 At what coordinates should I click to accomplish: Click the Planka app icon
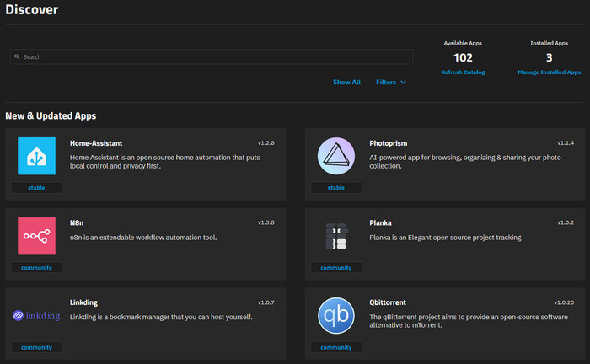[336, 236]
